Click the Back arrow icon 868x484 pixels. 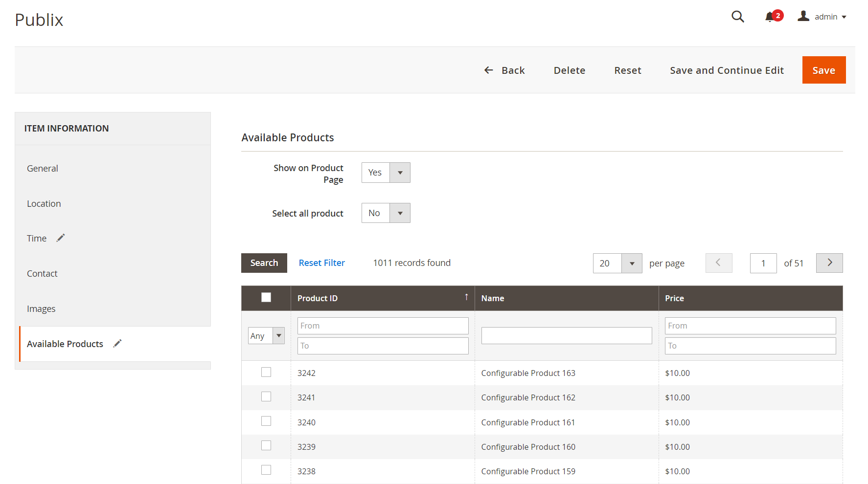click(x=488, y=70)
